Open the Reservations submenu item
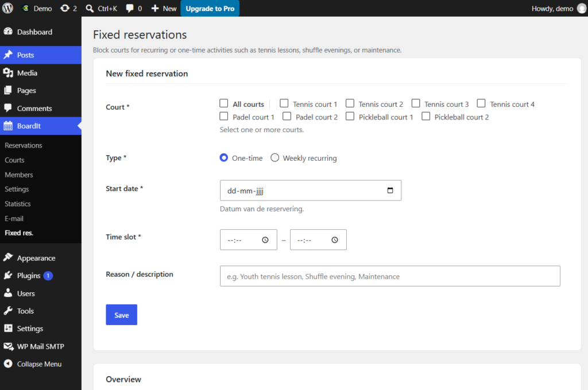Screen dimensions: 588x390 pyautogui.click(x=23, y=145)
